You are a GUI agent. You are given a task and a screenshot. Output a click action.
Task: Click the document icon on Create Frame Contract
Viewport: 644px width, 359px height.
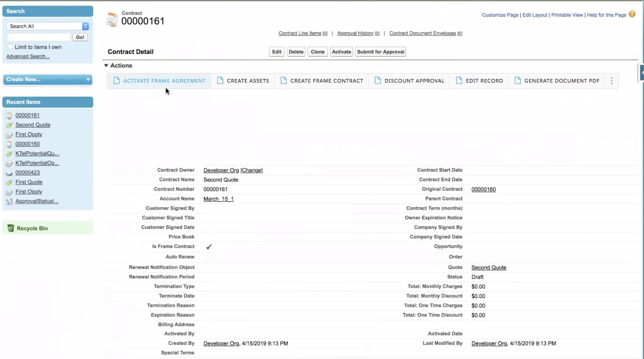[x=283, y=80]
